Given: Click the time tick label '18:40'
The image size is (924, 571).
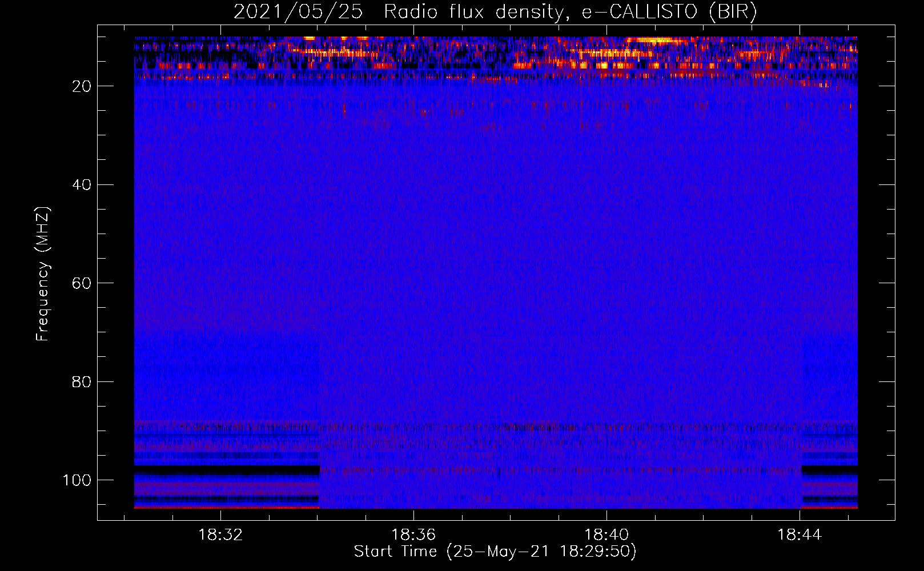Looking at the screenshot, I should pos(606,535).
